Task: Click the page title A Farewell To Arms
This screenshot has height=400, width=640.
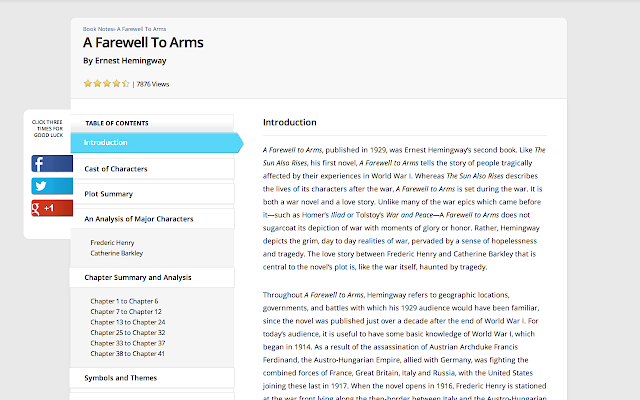Action: click(143, 42)
